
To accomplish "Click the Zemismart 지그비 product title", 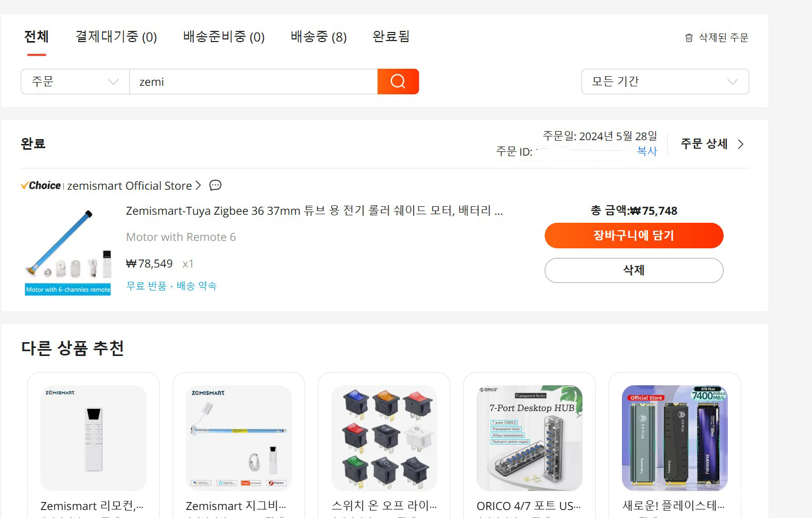I will point(236,505).
